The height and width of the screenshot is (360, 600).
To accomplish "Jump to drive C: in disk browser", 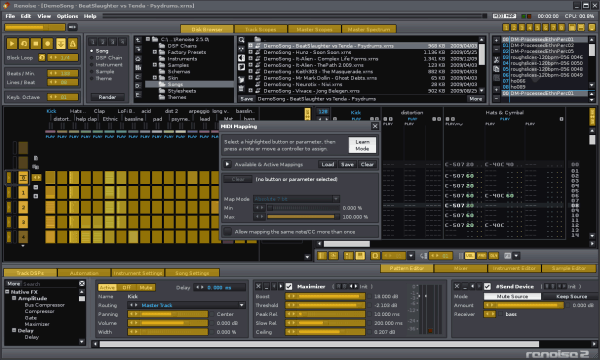I will point(138,77).
